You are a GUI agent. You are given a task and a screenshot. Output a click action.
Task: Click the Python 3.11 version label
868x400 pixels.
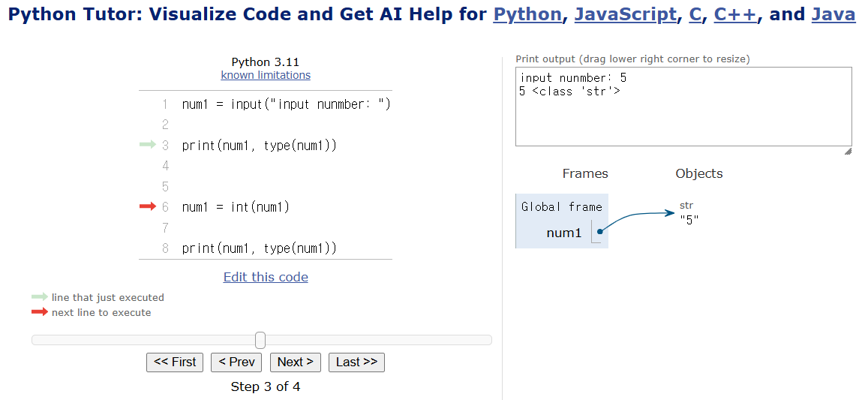click(x=265, y=62)
